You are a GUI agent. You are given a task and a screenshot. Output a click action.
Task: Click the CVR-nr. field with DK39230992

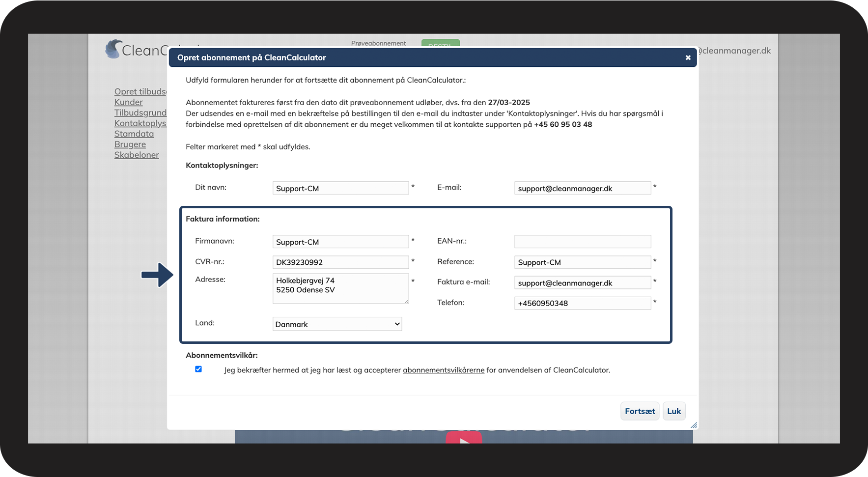coord(341,262)
